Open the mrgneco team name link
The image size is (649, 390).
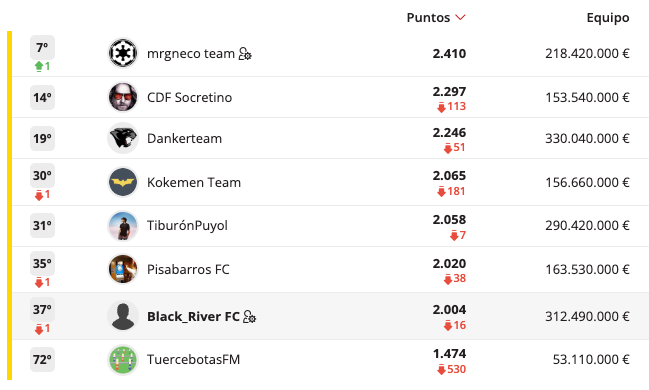pos(191,53)
